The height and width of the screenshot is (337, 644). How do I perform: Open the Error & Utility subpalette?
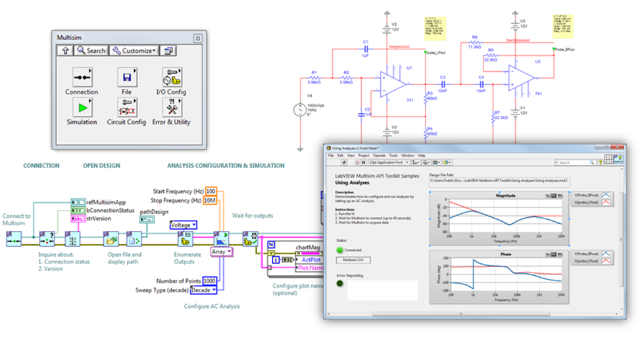[x=170, y=106]
